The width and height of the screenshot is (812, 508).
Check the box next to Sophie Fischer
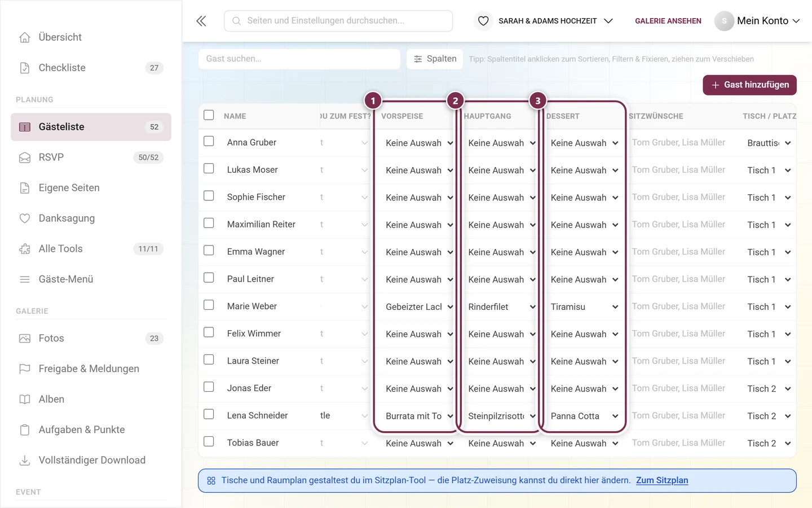[x=209, y=196]
